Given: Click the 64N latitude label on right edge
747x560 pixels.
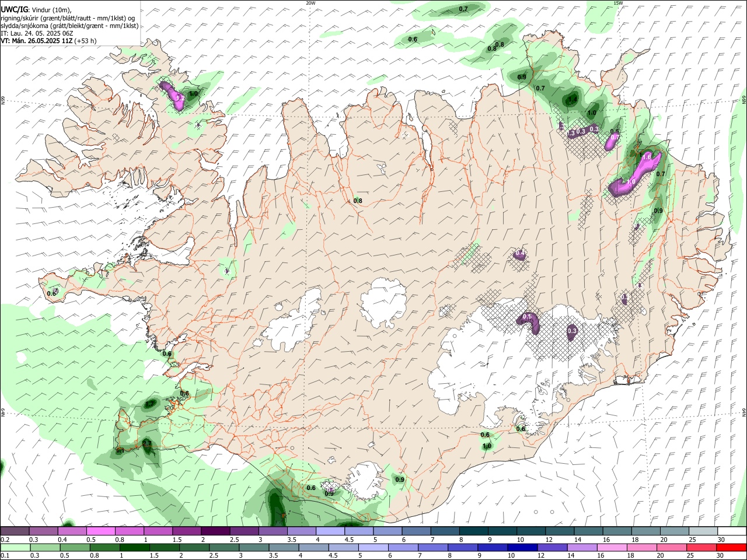Looking at the screenshot, I should click(744, 412).
